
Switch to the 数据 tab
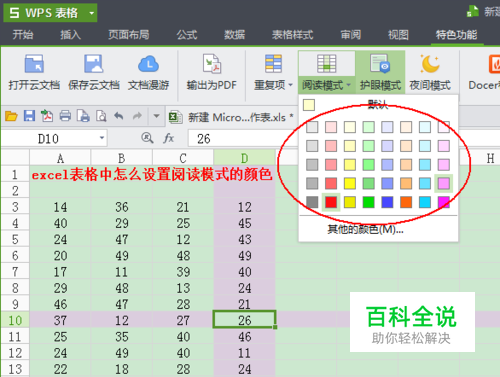pyautogui.click(x=234, y=35)
